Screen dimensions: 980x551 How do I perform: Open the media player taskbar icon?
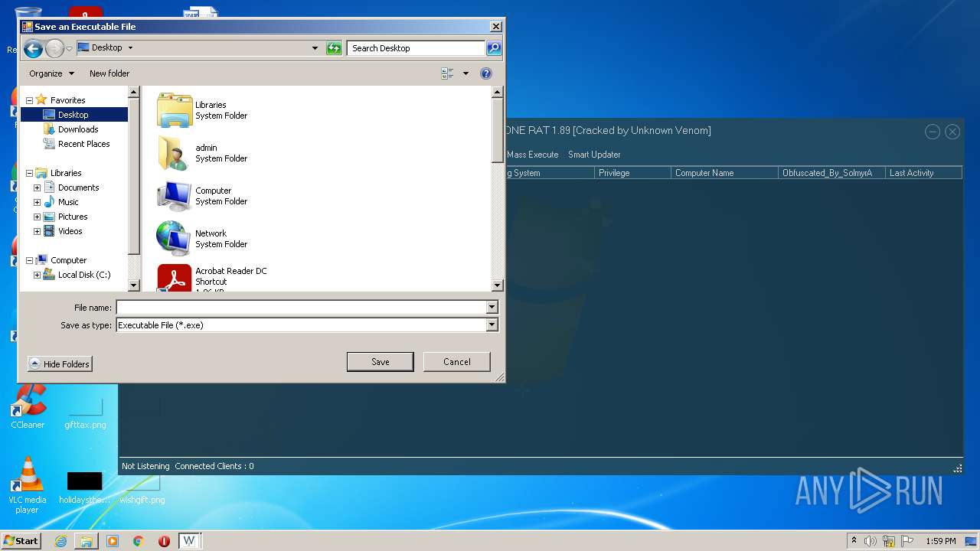pyautogui.click(x=113, y=541)
